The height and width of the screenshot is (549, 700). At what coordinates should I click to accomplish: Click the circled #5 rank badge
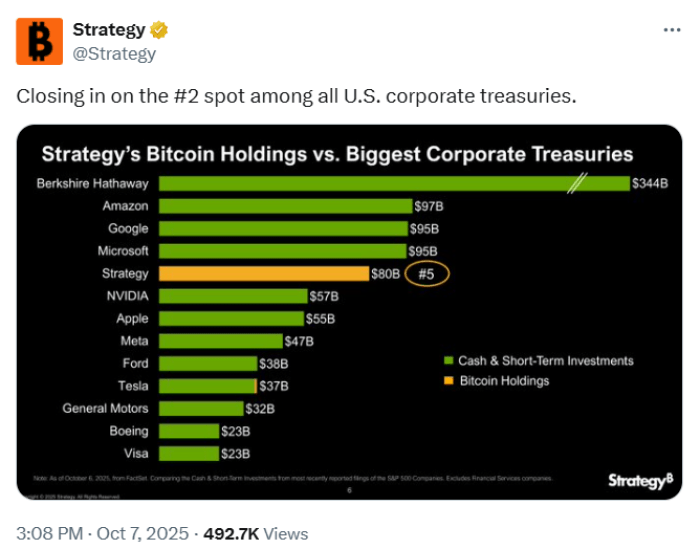click(428, 273)
